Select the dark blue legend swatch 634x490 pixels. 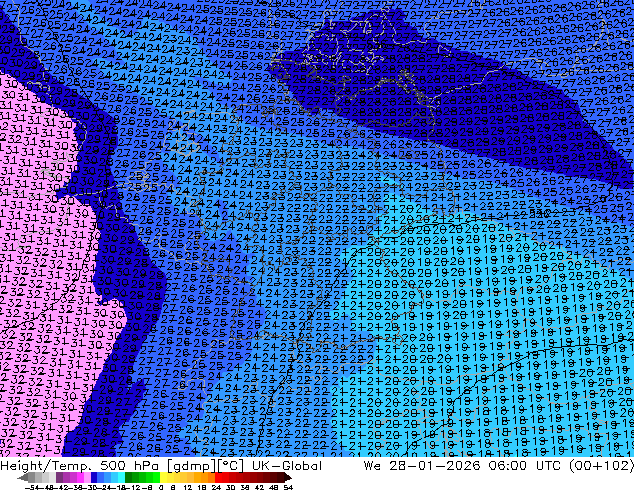coord(94,477)
